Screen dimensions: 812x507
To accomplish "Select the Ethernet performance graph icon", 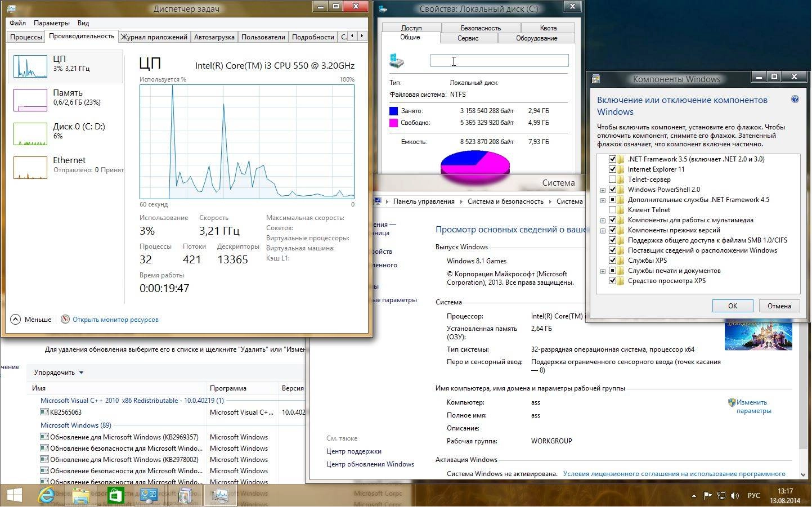I will (30, 168).
